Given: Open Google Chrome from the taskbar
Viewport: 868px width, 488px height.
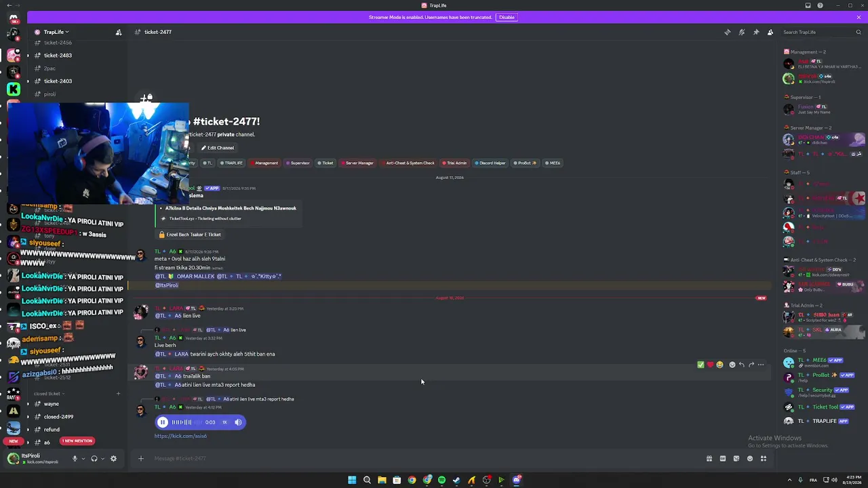Looking at the screenshot, I should click(x=412, y=480).
